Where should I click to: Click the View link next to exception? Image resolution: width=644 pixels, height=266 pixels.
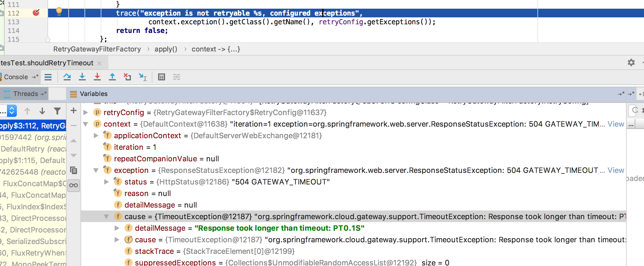616,170
